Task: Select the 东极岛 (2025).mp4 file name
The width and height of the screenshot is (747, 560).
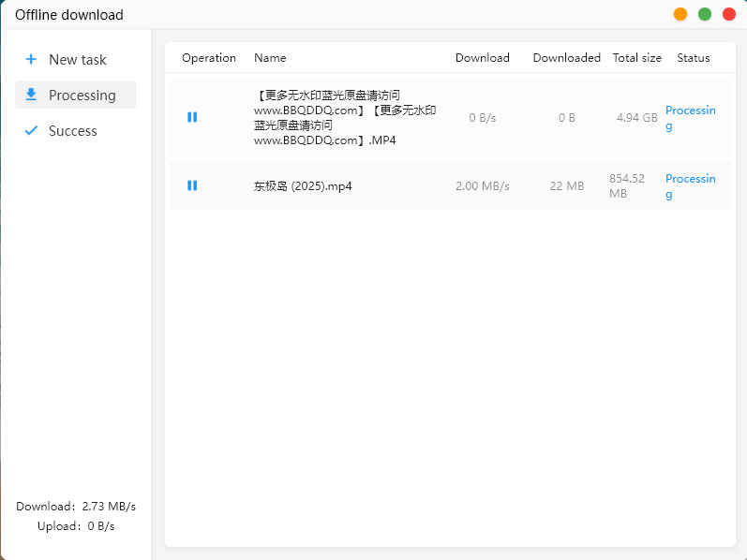Action: (303, 185)
